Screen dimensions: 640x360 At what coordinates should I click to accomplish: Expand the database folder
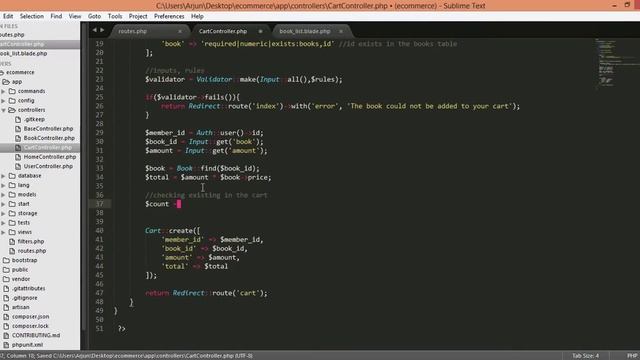point(4,176)
